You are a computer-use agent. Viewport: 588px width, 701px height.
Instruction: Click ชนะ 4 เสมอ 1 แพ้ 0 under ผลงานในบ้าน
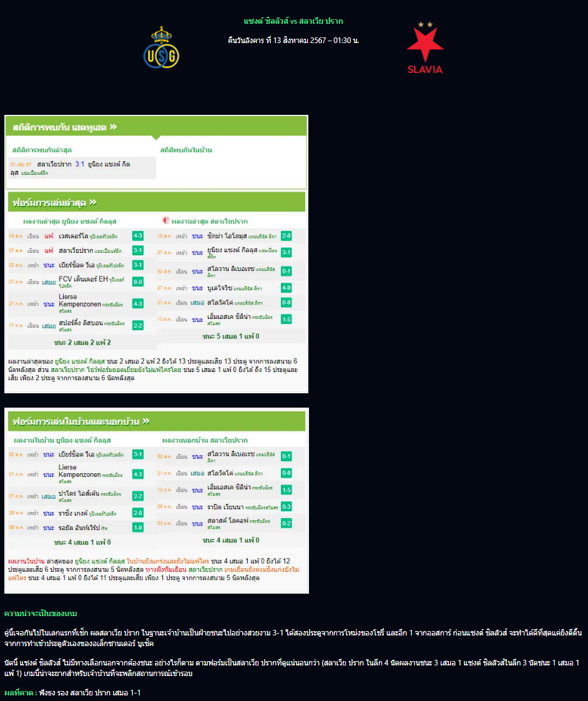[82, 542]
